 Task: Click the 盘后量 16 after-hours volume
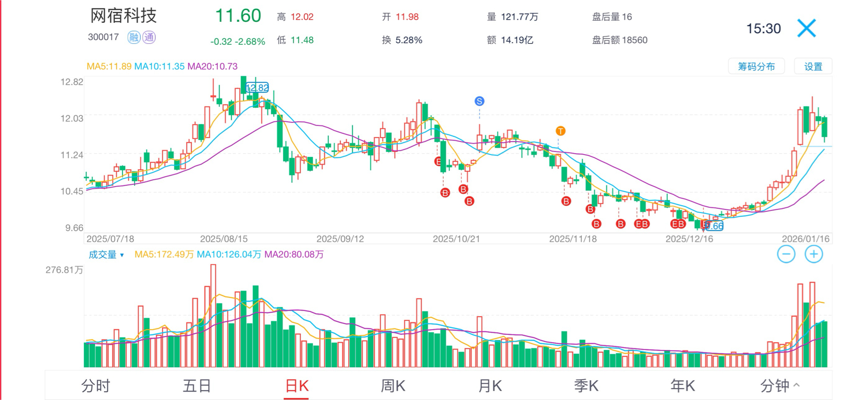(612, 17)
